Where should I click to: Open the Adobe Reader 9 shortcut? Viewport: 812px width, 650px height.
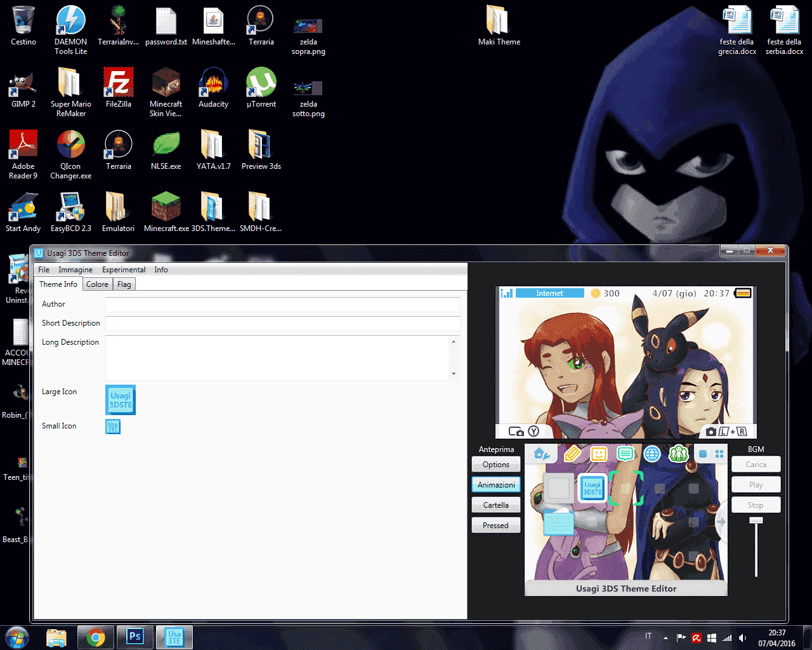pos(23,154)
